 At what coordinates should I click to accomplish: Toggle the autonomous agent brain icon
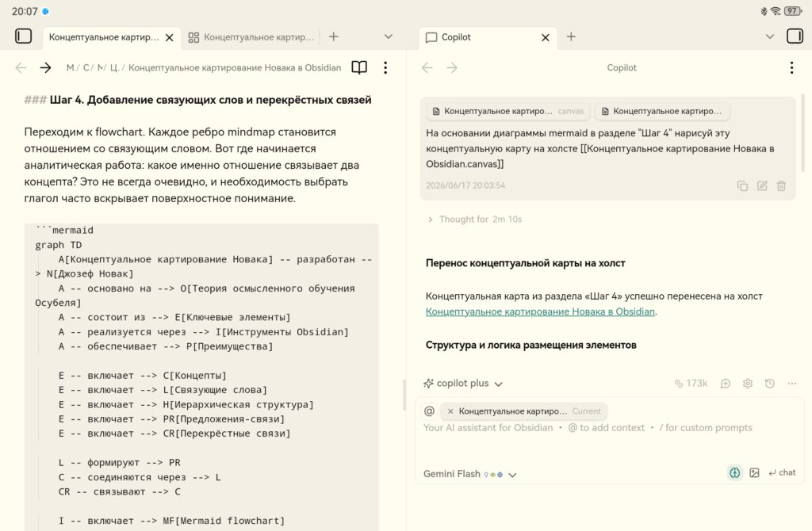735,472
